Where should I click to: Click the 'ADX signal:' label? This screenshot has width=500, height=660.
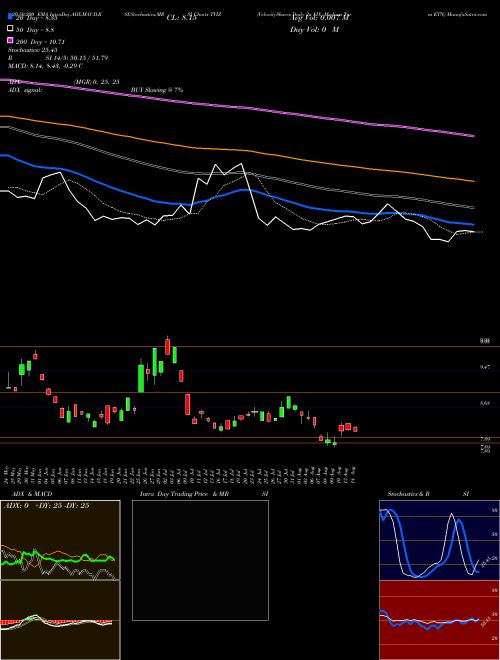click(25, 90)
